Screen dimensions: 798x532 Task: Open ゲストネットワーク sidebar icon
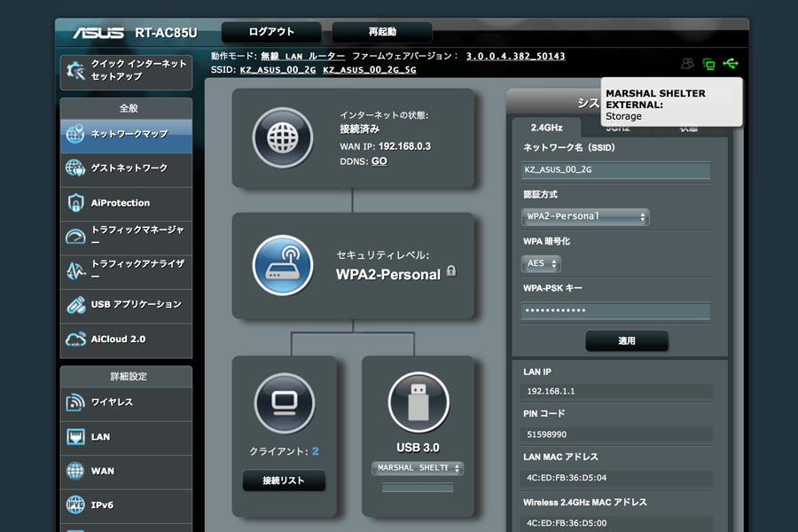pyautogui.click(x=75, y=168)
